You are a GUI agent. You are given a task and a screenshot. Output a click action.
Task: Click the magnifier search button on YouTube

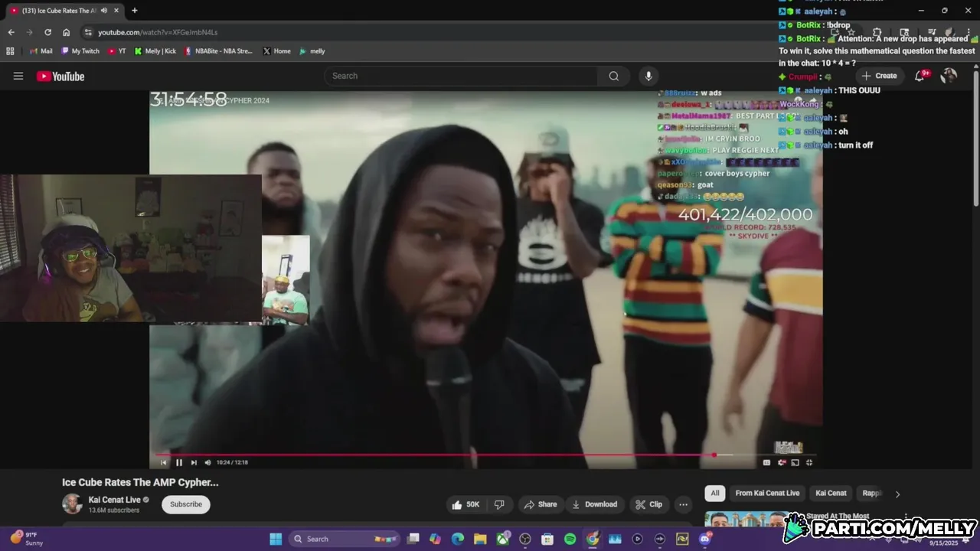(x=613, y=76)
